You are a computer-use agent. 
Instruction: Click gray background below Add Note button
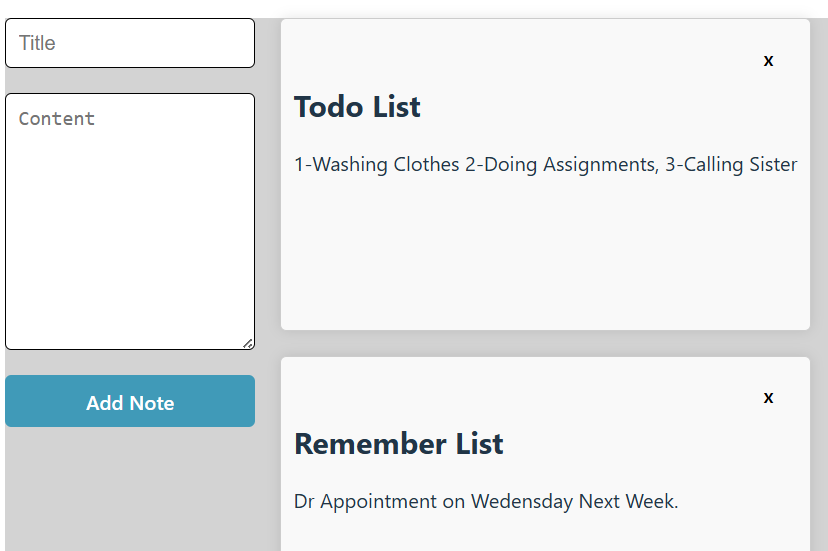130,490
